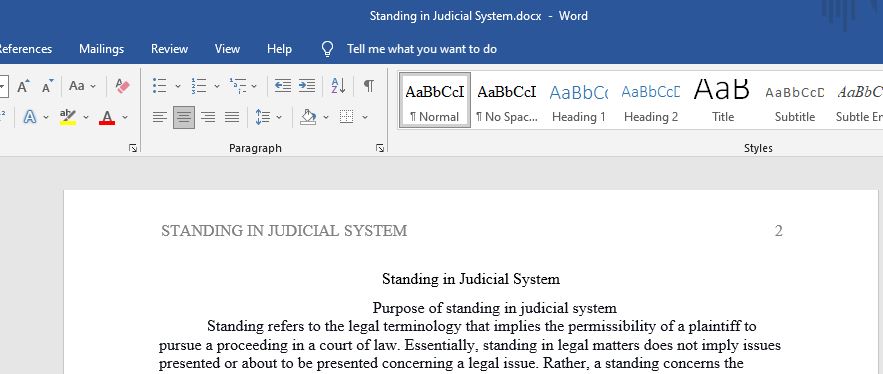883x374 pixels.
Task: Clear all formatting with eraser icon
Action: [122, 86]
